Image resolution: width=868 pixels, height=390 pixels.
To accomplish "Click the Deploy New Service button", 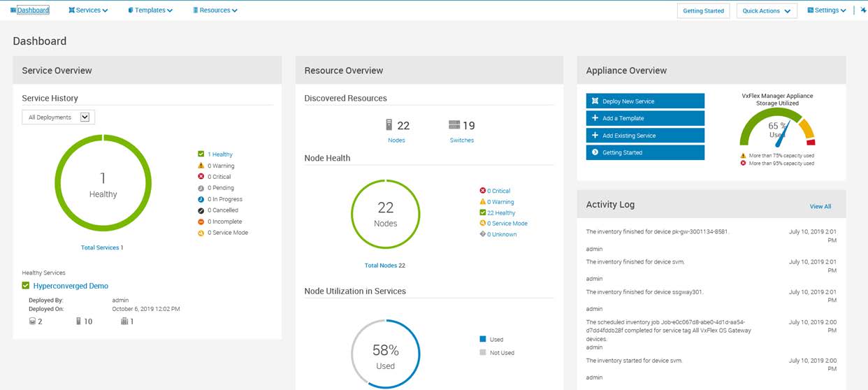I will [645, 101].
